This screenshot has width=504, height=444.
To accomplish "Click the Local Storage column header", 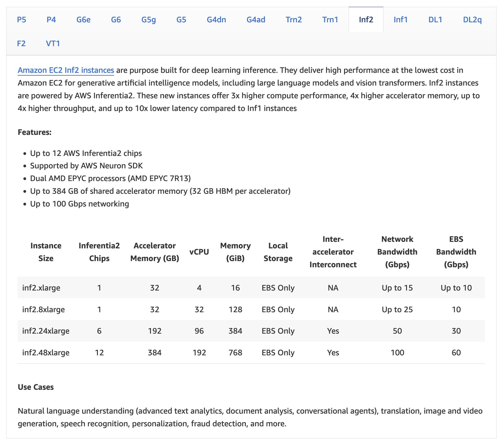I will tap(278, 252).
